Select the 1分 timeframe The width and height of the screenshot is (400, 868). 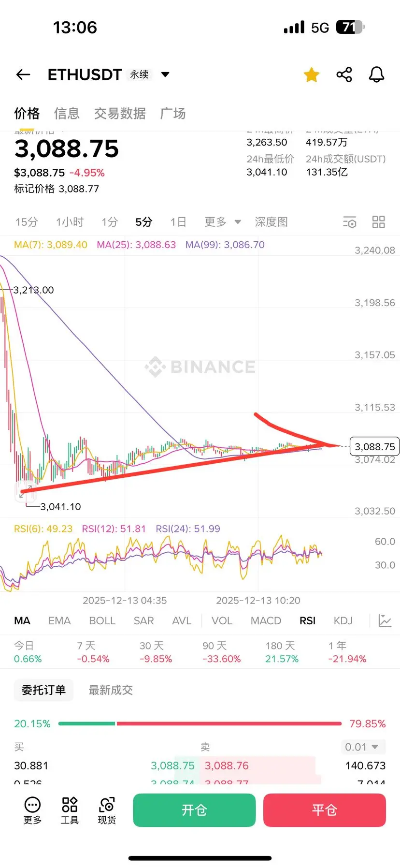(x=110, y=222)
